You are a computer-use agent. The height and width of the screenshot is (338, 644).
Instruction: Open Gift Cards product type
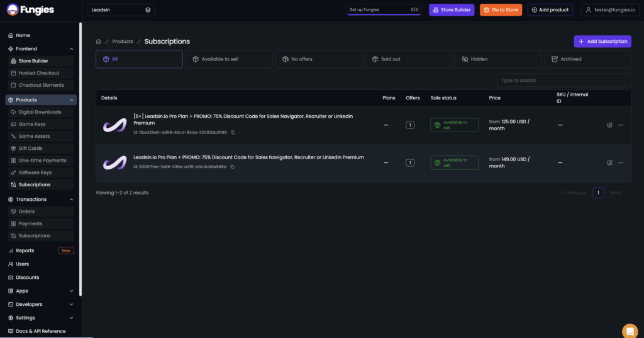[40, 149]
